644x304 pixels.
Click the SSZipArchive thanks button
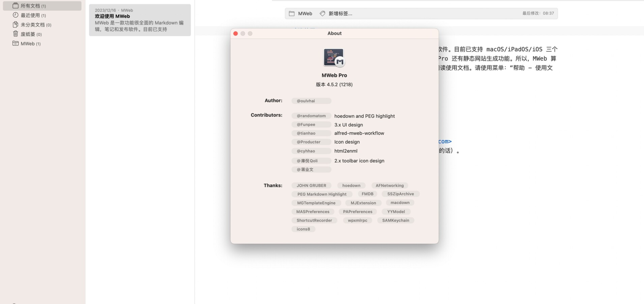tap(401, 194)
